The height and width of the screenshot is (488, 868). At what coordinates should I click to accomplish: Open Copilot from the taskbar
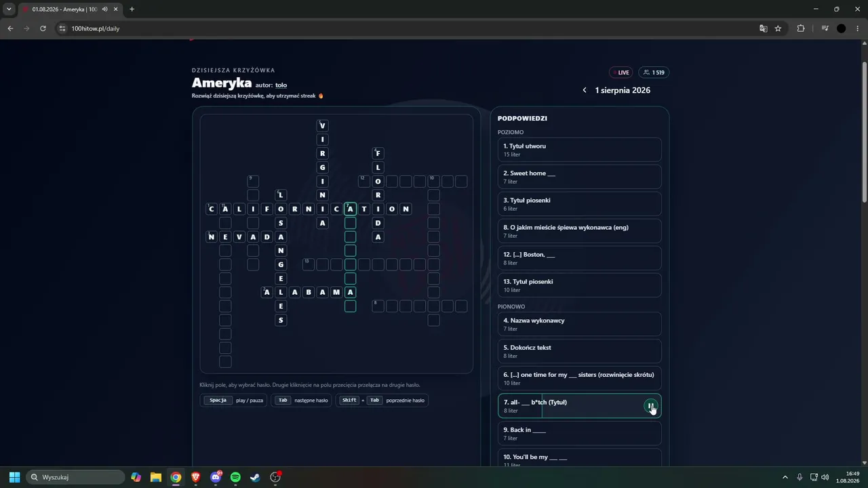pyautogui.click(x=136, y=477)
